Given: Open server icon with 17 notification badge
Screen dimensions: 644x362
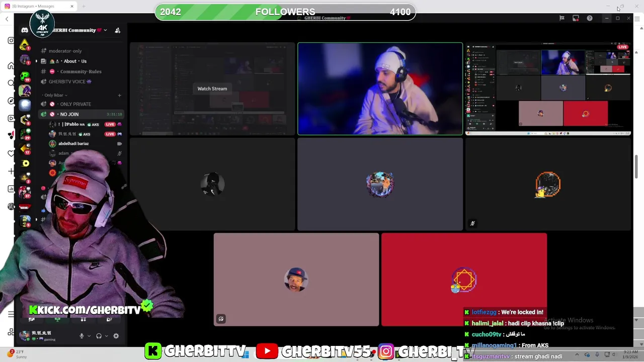Looking at the screenshot, I should pyautogui.click(x=24, y=148).
